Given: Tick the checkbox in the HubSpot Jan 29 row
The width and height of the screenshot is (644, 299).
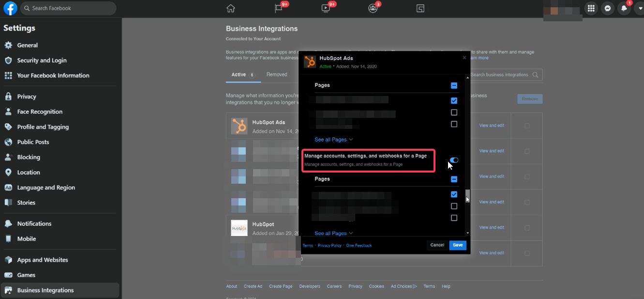Looking at the screenshot, I should coord(527,227).
